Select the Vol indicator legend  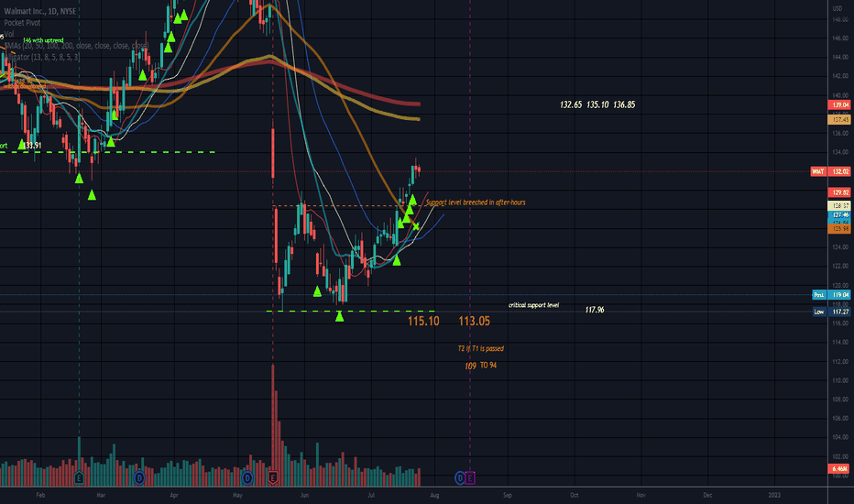9,34
